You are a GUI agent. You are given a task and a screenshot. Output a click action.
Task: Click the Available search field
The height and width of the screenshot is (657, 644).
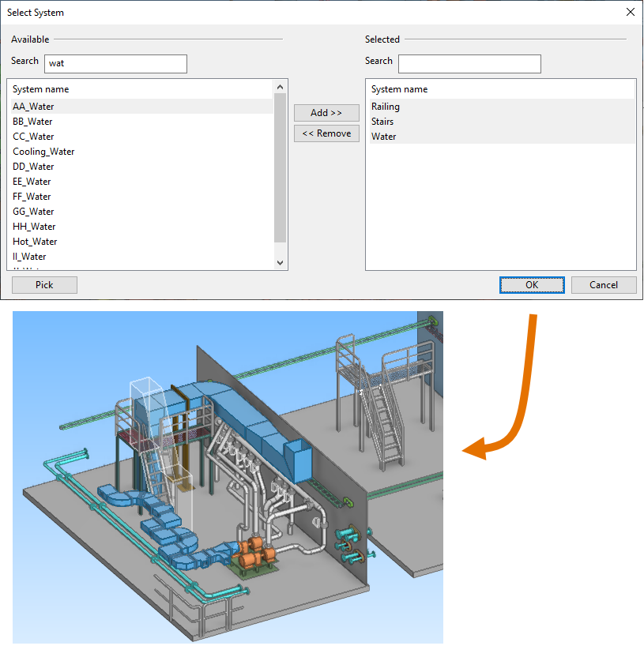tap(116, 63)
